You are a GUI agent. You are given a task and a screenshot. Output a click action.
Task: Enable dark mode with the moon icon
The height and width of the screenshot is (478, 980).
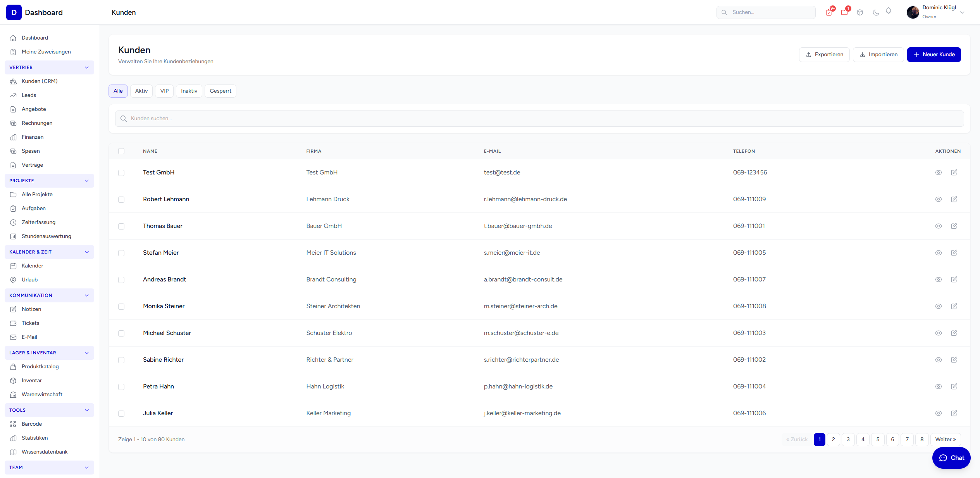875,12
